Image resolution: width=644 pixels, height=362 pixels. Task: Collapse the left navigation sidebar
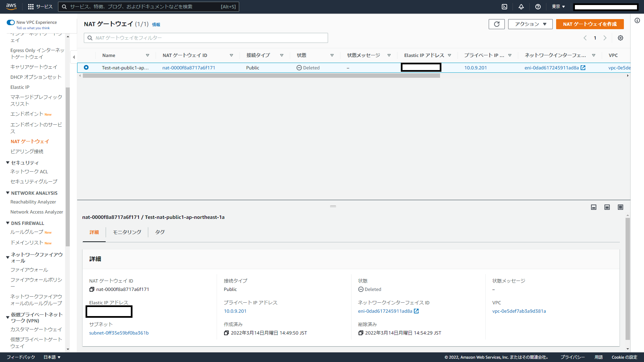click(x=74, y=57)
